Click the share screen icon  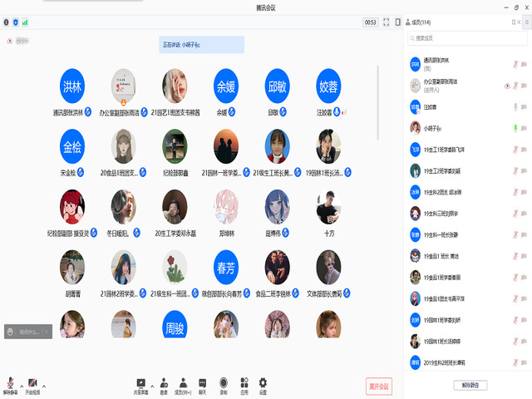[x=141, y=383]
